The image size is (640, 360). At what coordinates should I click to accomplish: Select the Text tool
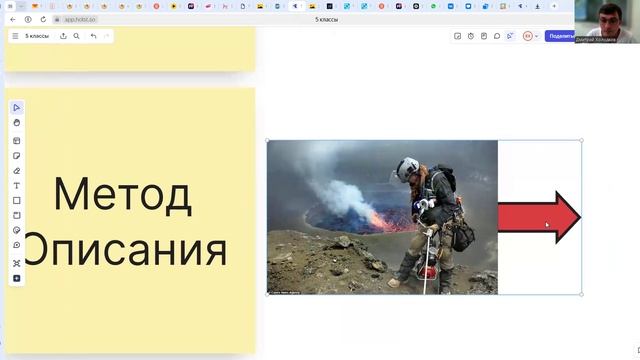tap(16, 186)
